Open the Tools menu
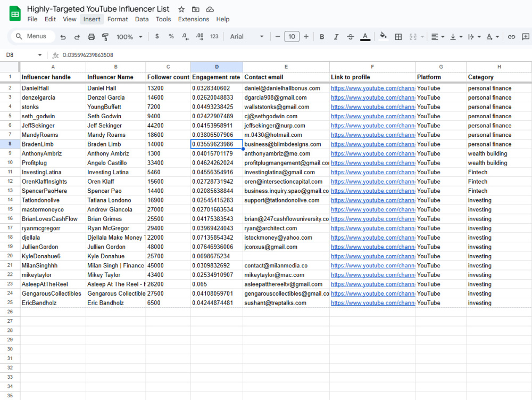Image resolution: width=532 pixels, height=400 pixels. (163, 19)
